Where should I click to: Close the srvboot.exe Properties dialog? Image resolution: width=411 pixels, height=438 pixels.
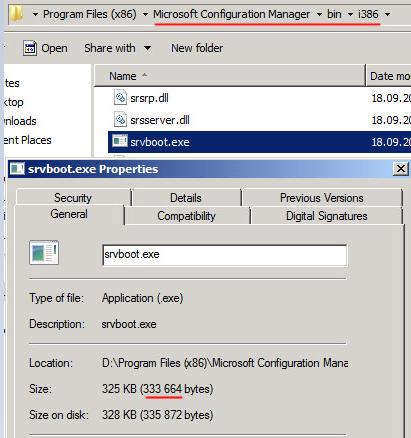pos(401,169)
